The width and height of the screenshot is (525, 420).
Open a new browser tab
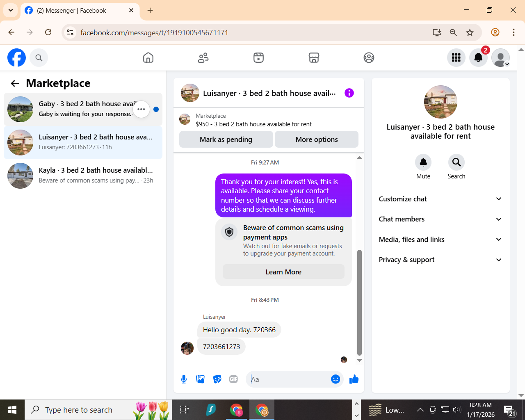[150, 10]
